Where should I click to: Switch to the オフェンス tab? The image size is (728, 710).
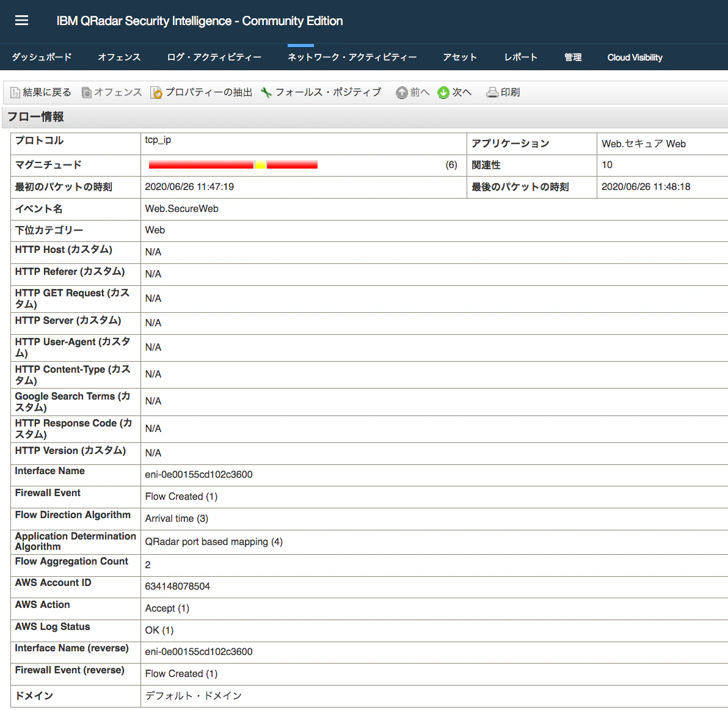pos(119,57)
